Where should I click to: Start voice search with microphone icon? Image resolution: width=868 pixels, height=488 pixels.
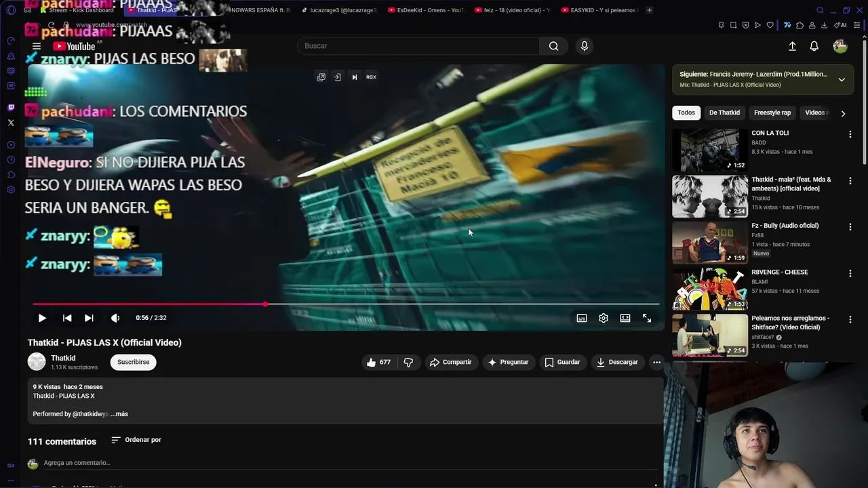tap(585, 46)
